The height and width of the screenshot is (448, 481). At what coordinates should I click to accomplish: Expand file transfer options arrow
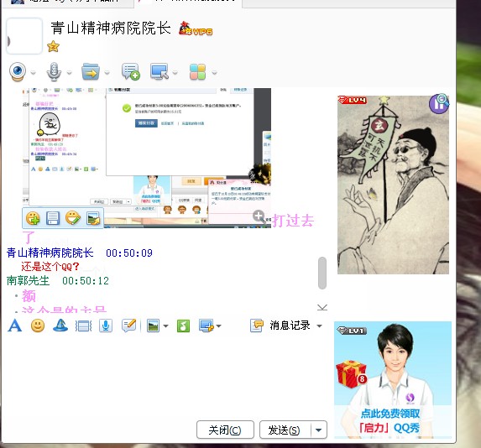click(x=107, y=73)
